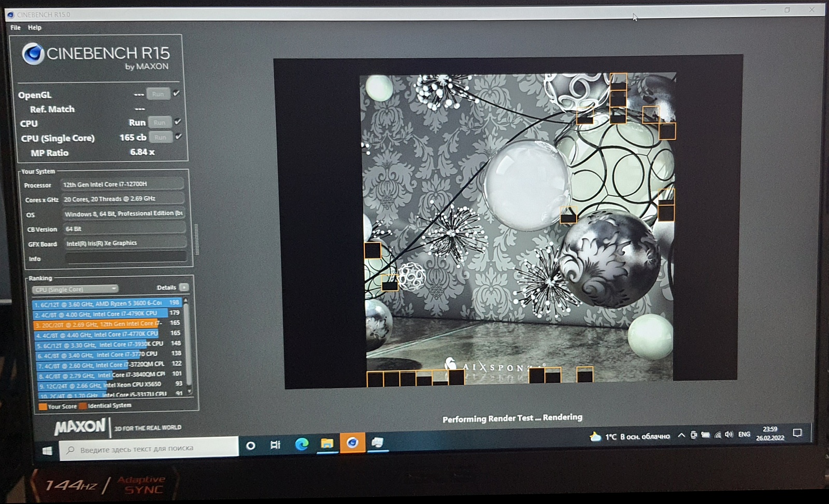This screenshot has height=504, width=829.
Task: Uncheck the CPU (Single Core) checkbox
Action: (178, 137)
